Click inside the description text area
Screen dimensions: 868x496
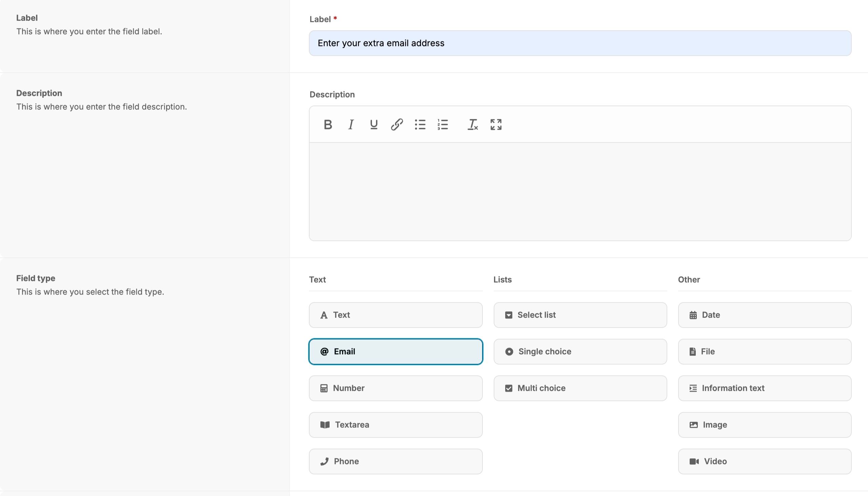click(x=580, y=192)
